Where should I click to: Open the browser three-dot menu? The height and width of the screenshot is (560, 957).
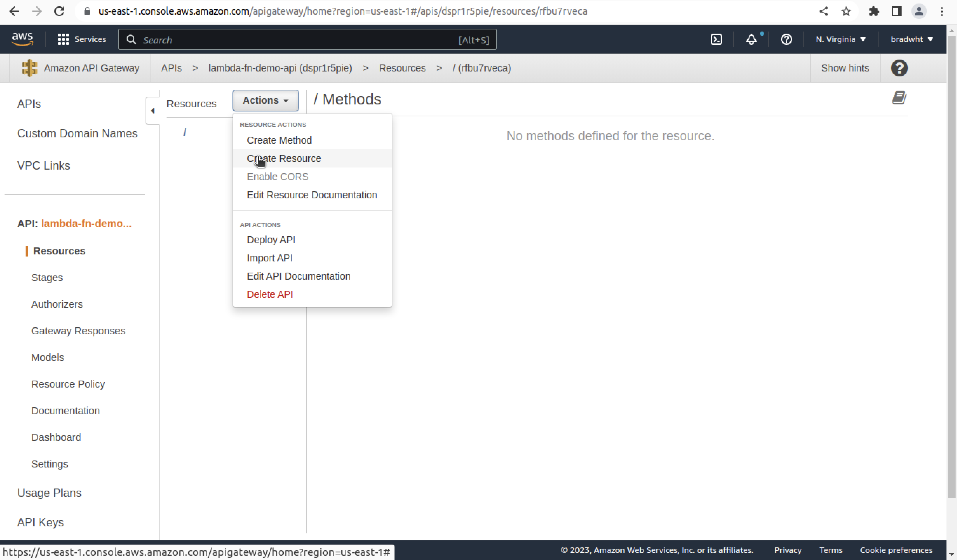click(942, 11)
